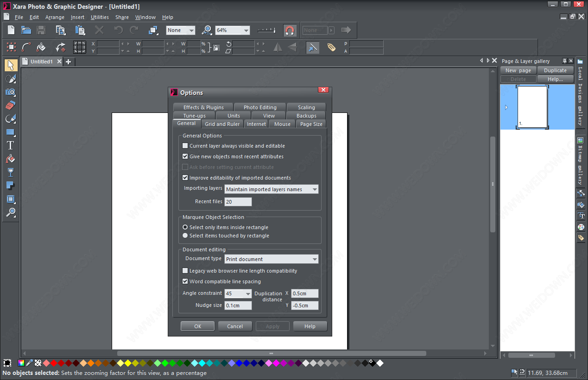This screenshot has height=380, width=588.
Task: Select the Selector arrow tool
Action: point(11,65)
